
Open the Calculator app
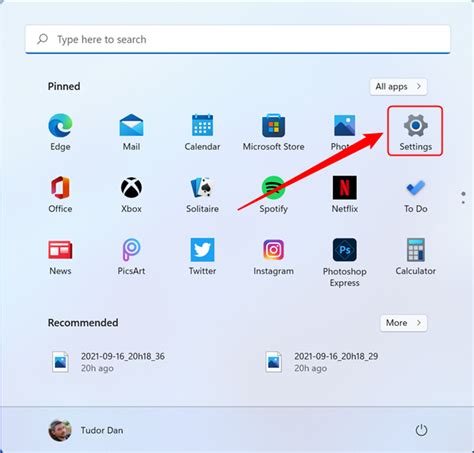point(416,257)
